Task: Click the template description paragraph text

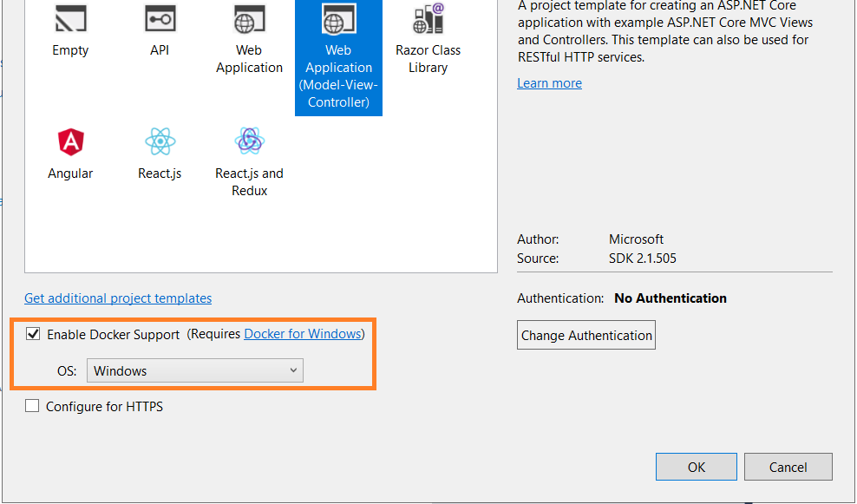Action: coord(665,32)
